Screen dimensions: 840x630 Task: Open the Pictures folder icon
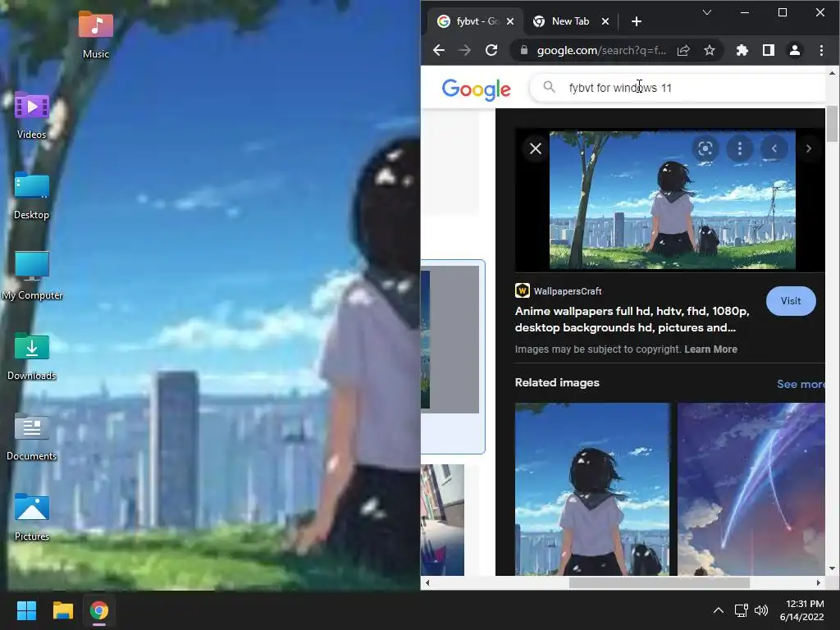point(32,517)
